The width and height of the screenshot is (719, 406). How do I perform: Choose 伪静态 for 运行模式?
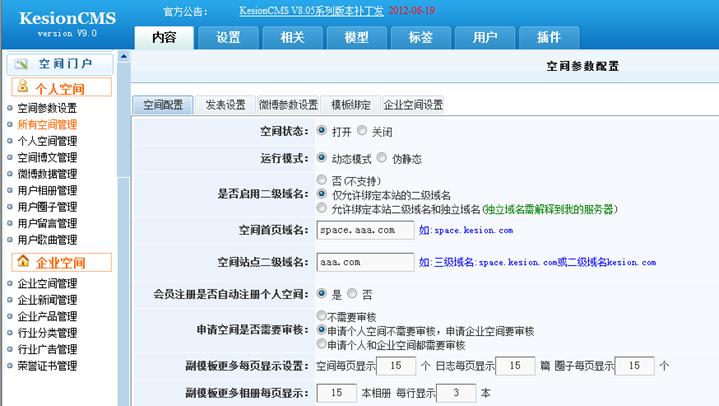pos(382,158)
